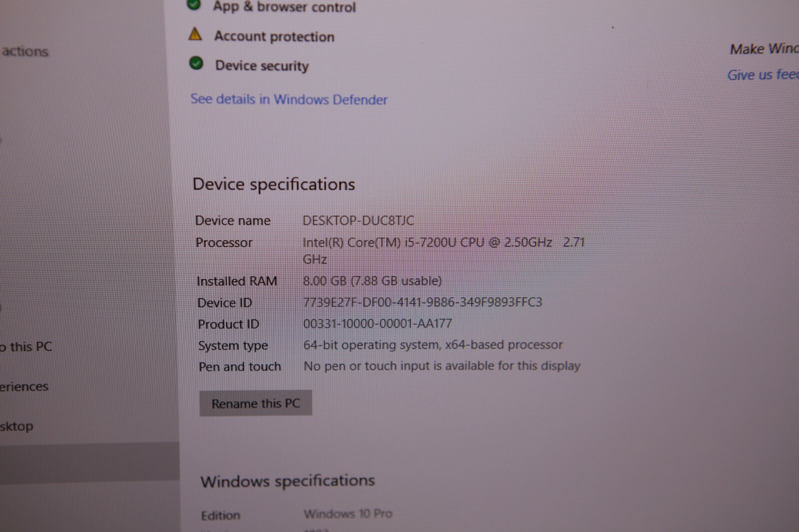Click the Device specifications heading
This screenshot has width=799, height=532.
click(274, 184)
